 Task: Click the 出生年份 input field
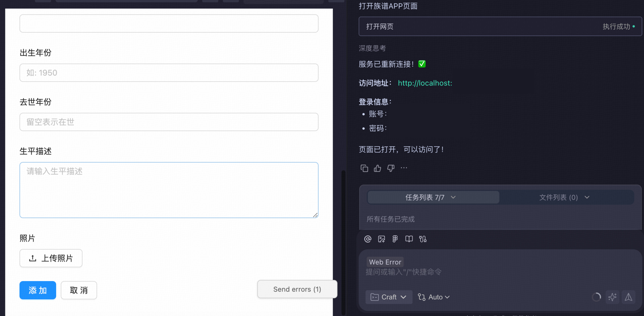point(169,73)
